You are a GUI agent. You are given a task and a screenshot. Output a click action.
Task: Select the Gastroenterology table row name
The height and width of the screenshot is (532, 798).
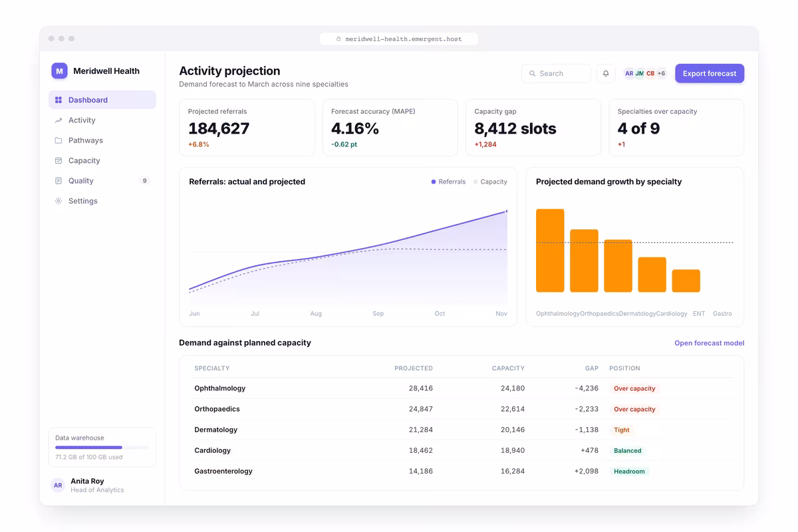click(223, 471)
